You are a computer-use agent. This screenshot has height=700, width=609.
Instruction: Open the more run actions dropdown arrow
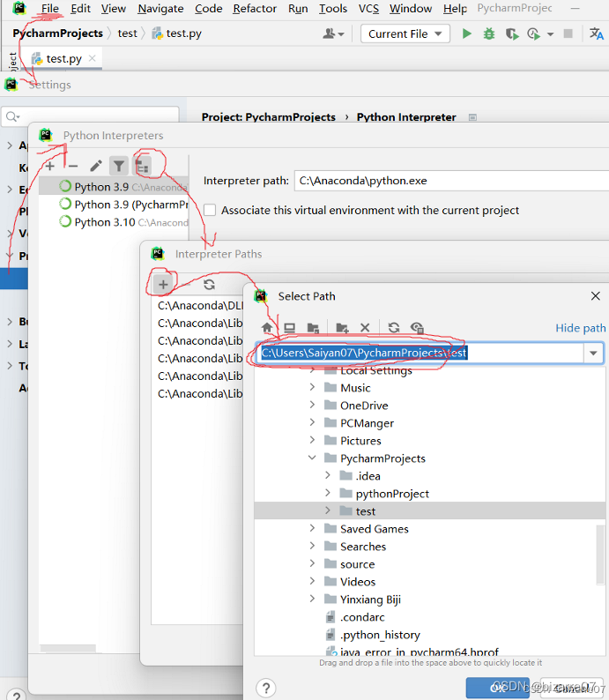tap(551, 34)
